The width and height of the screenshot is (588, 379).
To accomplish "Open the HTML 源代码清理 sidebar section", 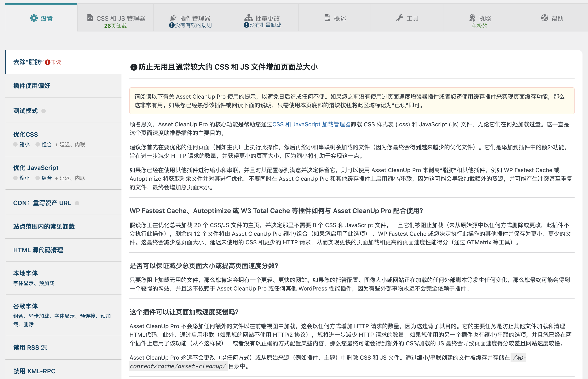I will pos(63,250).
